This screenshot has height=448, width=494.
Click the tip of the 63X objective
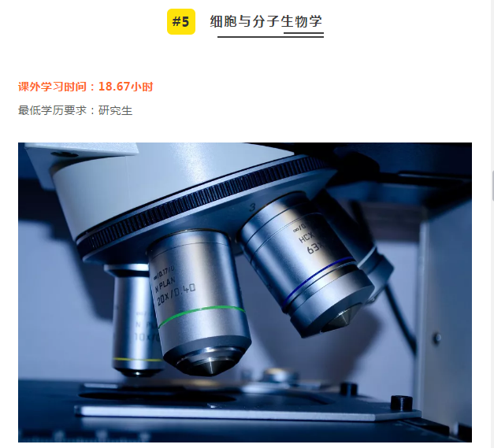(342, 320)
